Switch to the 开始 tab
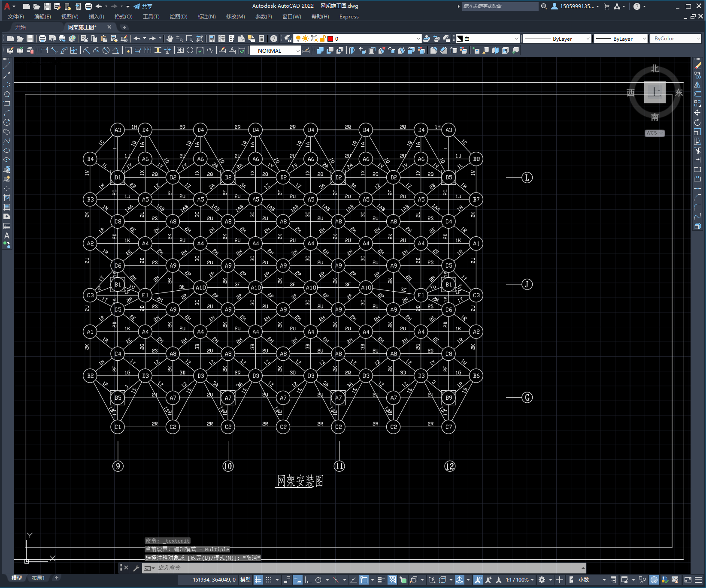Viewport: 706px width, 588px height. [21, 27]
